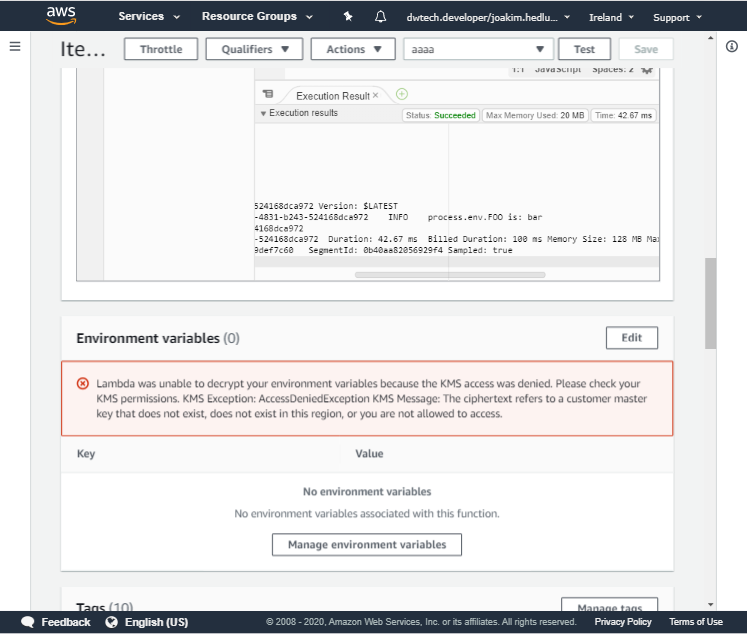Click the Status: Succeeded badge
Screen dimensions: 747x640
coord(441,115)
